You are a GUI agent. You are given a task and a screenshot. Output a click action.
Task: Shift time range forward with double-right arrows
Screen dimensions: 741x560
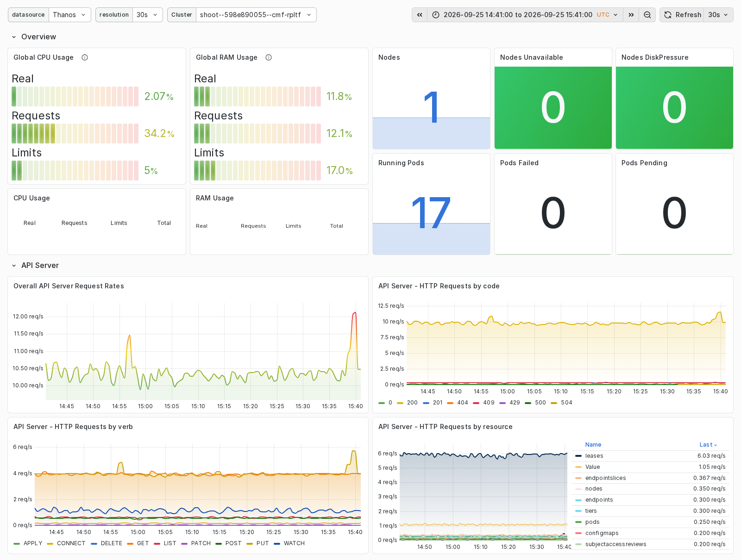click(x=631, y=15)
